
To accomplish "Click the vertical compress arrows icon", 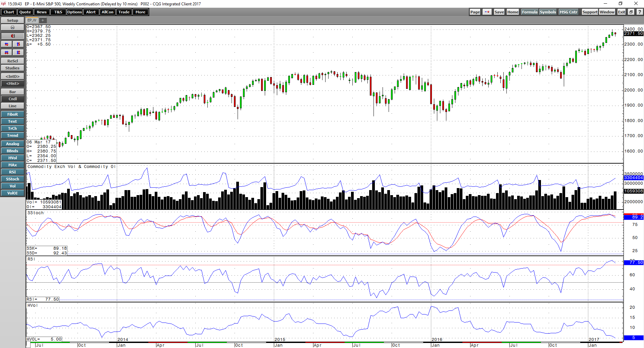I will (18, 53).
